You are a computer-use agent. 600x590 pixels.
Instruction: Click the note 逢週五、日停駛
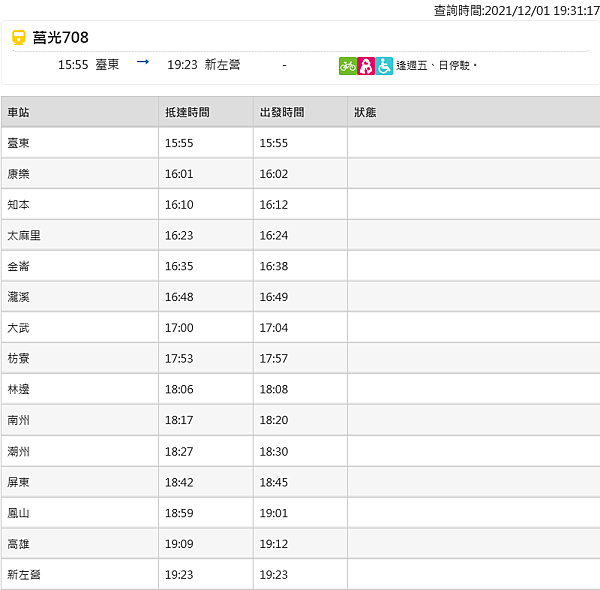pyautogui.click(x=437, y=66)
